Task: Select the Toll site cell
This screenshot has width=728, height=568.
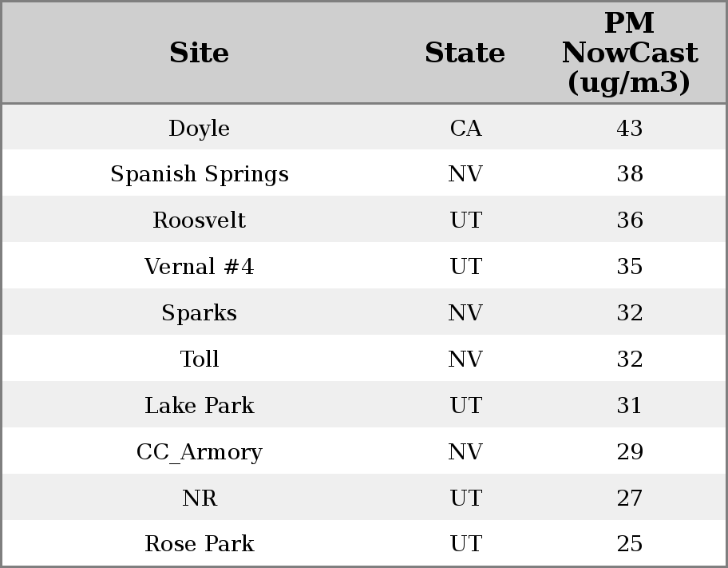Action: [x=200, y=359]
